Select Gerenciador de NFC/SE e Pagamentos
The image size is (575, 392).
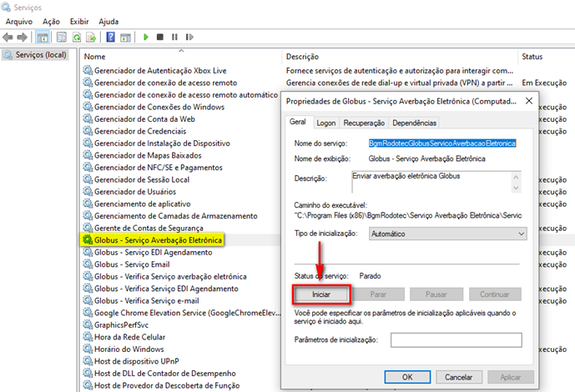click(159, 168)
